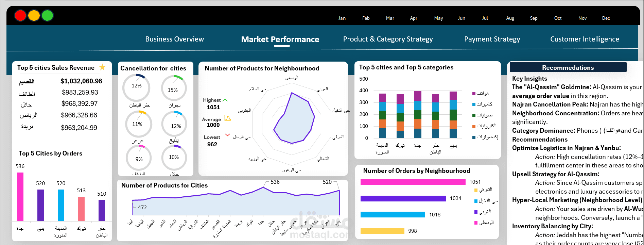Select the Jun month filter

coord(462,18)
